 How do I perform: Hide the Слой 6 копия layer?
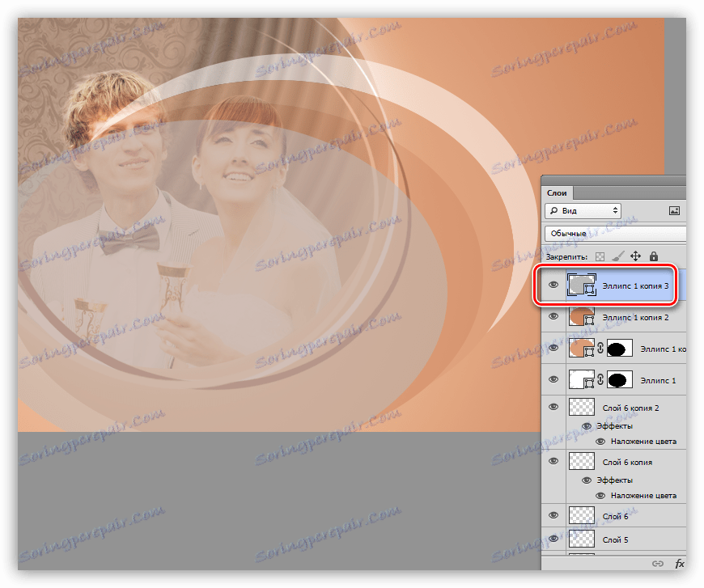tap(553, 462)
